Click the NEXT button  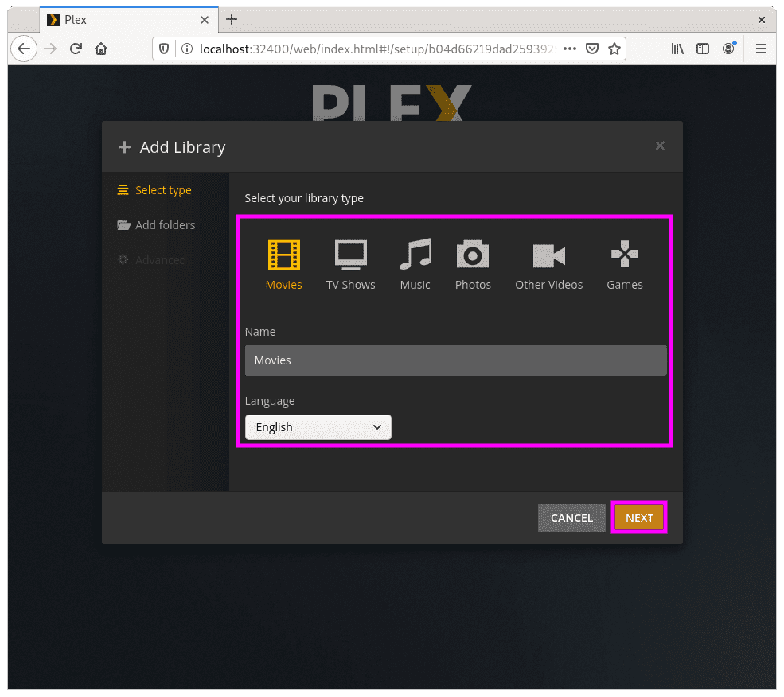(639, 517)
